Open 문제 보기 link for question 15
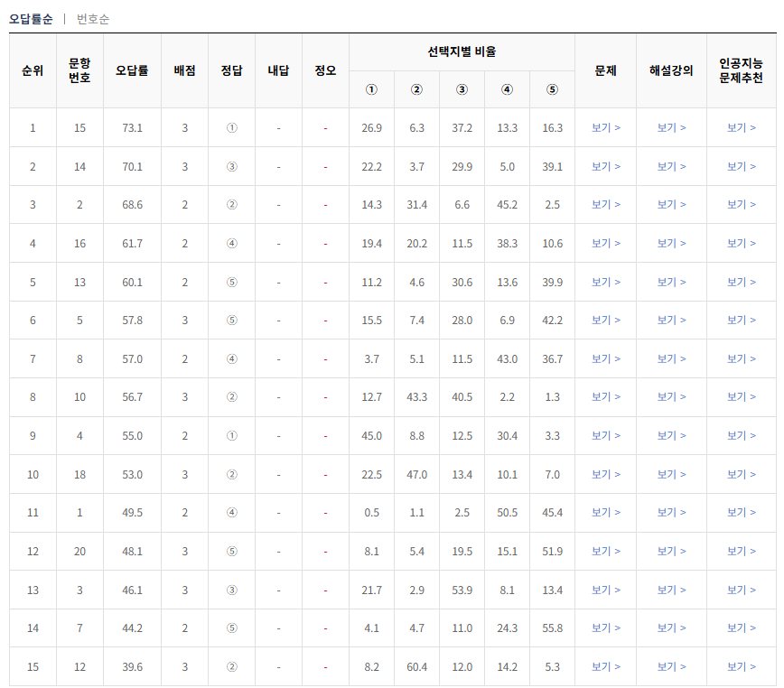The height and width of the screenshot is (688, 784). point(606,128)
